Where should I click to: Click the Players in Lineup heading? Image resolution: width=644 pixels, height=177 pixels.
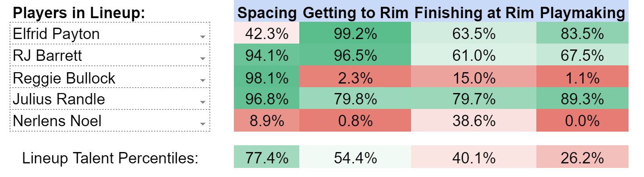(79, 13)
